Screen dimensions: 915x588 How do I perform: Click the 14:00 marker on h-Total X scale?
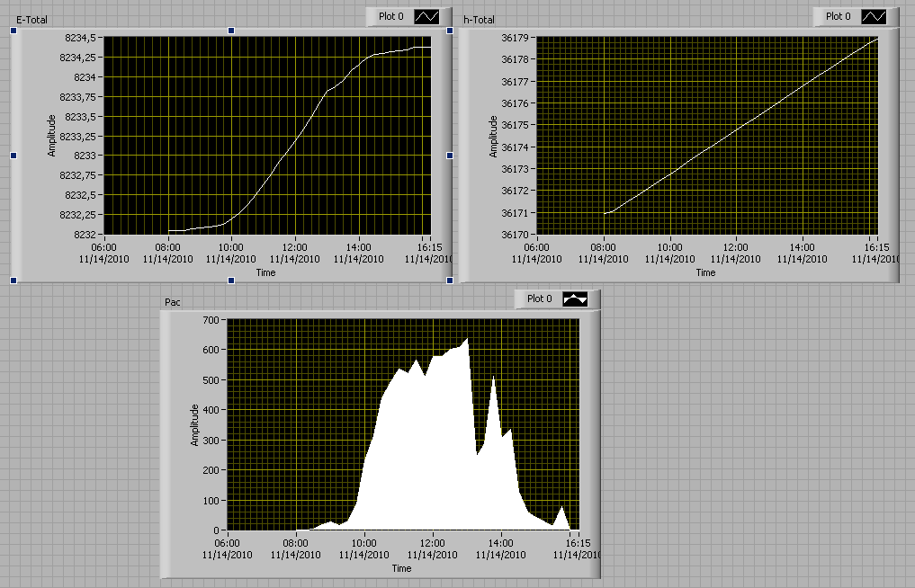coord(803,247)
